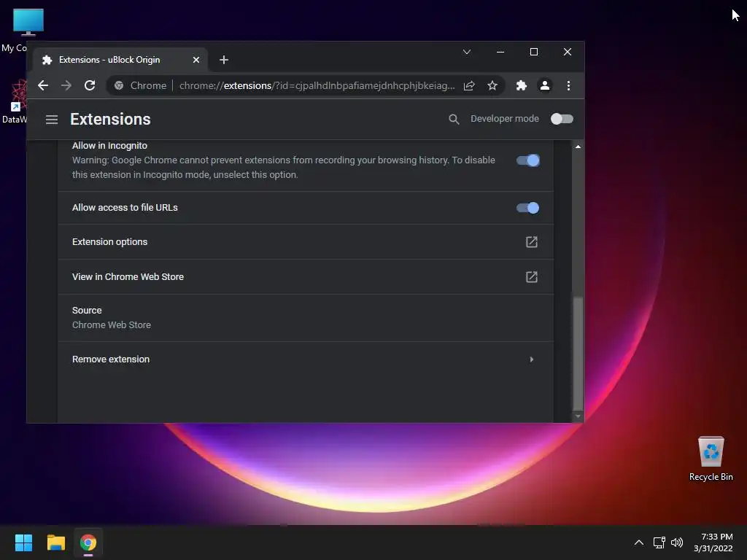Reload the extensions page
This screenshot has height=560, width=747.
(90, 86)
